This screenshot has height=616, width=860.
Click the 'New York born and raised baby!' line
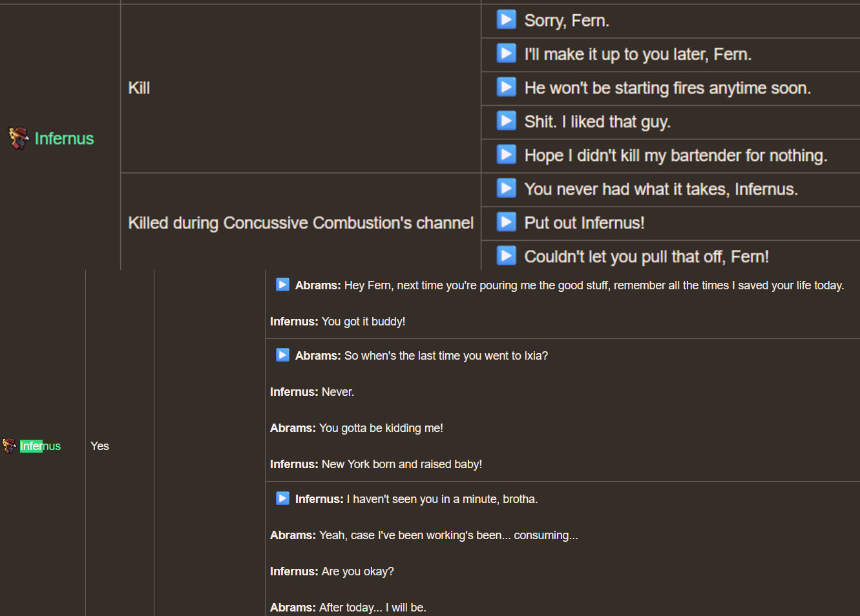[376, 464]
